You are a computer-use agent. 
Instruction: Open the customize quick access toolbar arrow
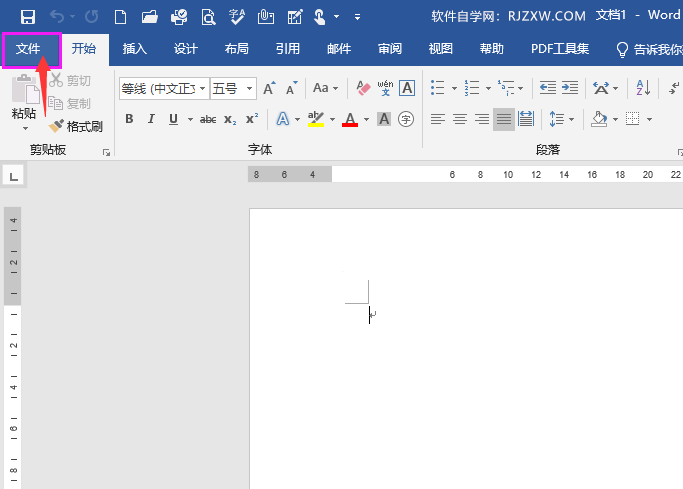(357, 17)
